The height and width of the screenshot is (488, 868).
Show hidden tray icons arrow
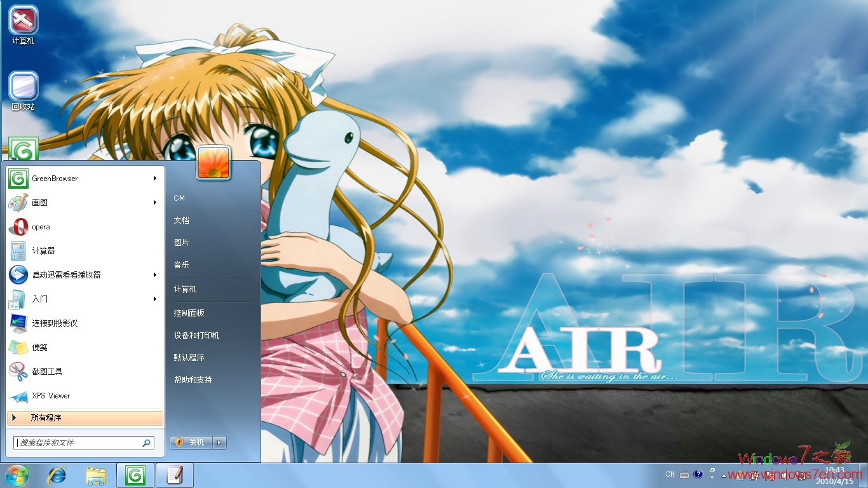pos(725,475)
